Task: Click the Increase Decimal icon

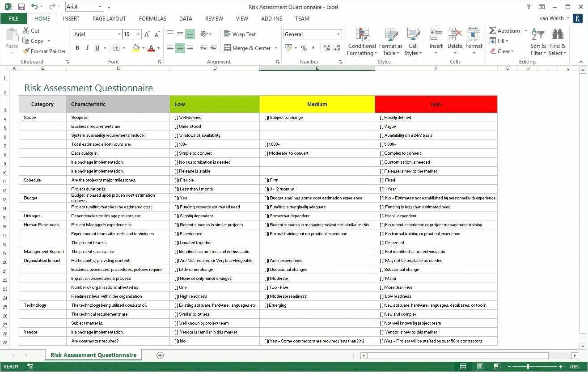Action: coord(327,48)
